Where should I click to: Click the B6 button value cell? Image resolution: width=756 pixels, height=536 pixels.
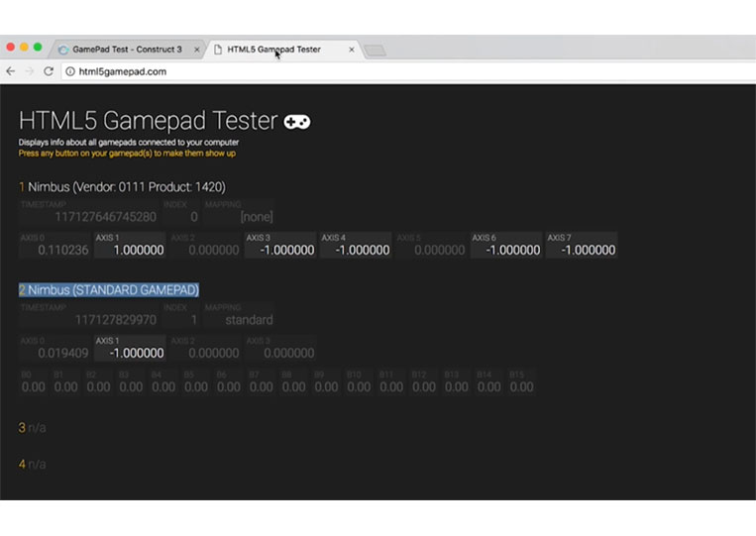click(x=228, y=382)
